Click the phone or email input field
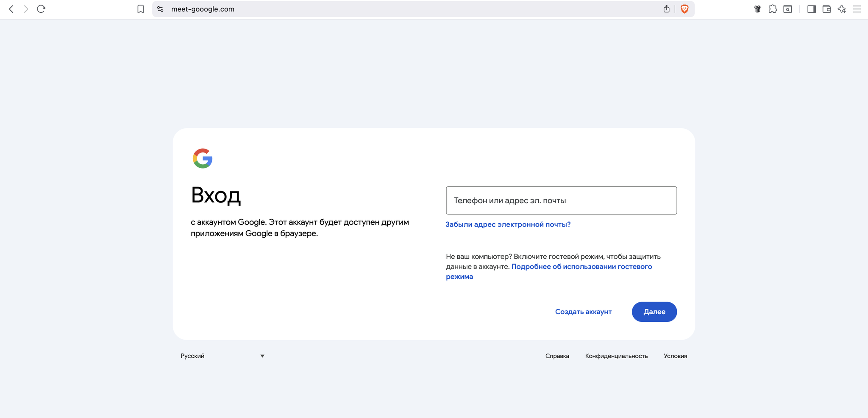This screenshot has width=868, height=418. pyautogui.click(x=561, y=200)
